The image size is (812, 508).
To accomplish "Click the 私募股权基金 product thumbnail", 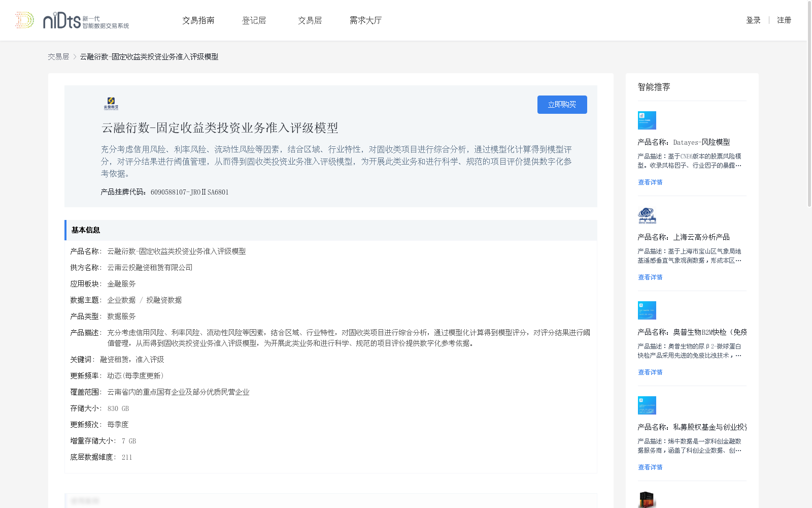I will pyautogui.click(x=647, y=405).
